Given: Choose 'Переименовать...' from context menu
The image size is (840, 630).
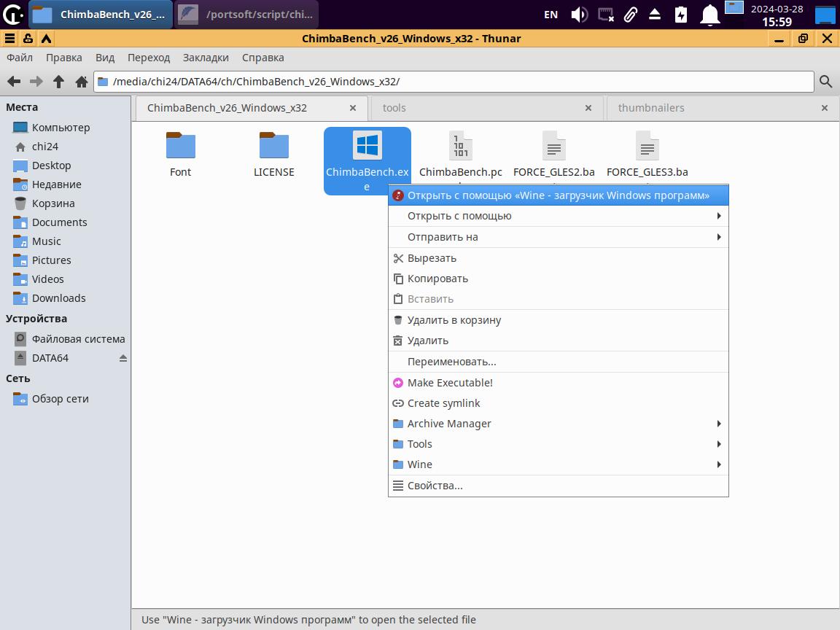Looking at the screenshot, I should tap(559, 362).
